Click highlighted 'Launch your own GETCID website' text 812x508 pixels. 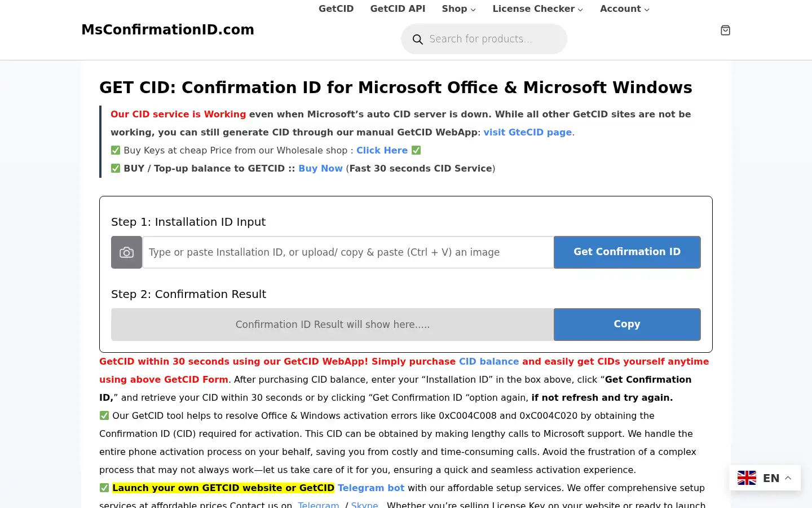click(x=223, y=488)
